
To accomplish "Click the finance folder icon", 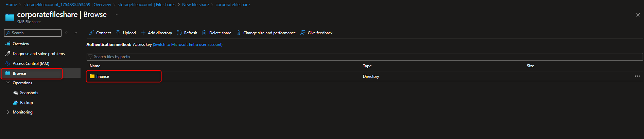I will click(x=92, y=76).
